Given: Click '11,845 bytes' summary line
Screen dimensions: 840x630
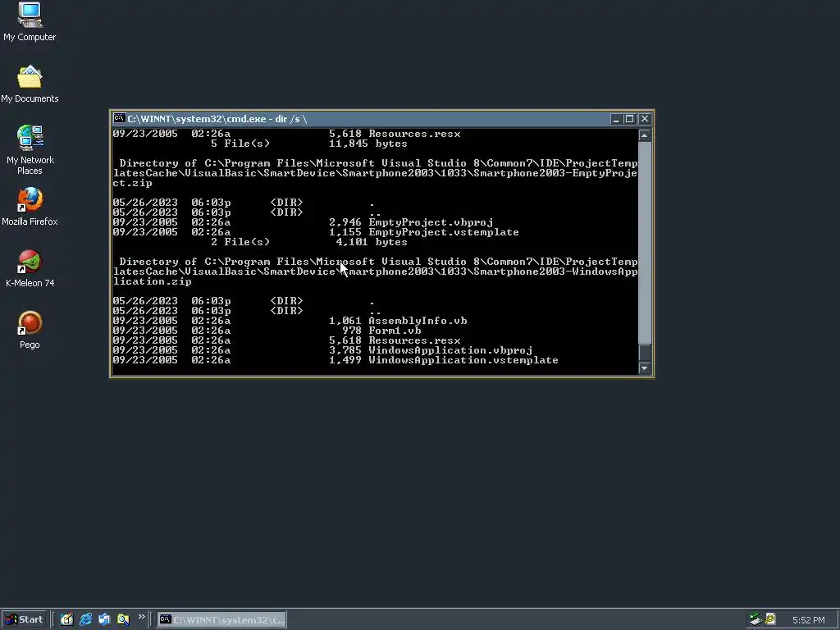Looking at the screenshot, I should click(x=368, y=144).
